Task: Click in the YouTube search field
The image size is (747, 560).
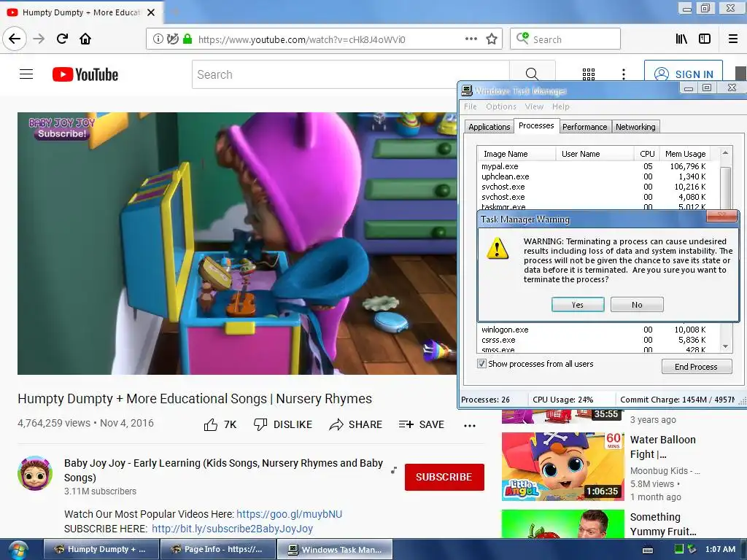Action: click(351, 74)
